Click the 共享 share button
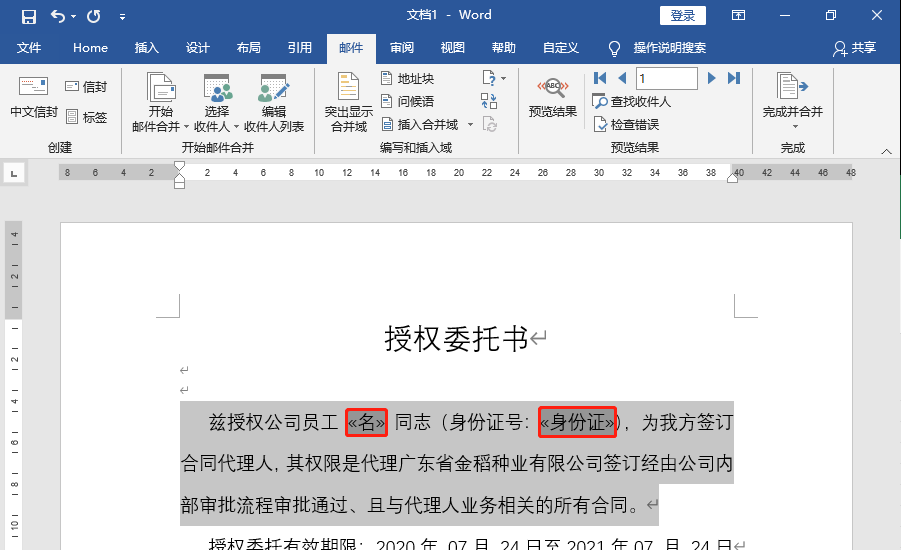Screen dimensions: 901x550 pyautogui.click(x=854, y=48)
